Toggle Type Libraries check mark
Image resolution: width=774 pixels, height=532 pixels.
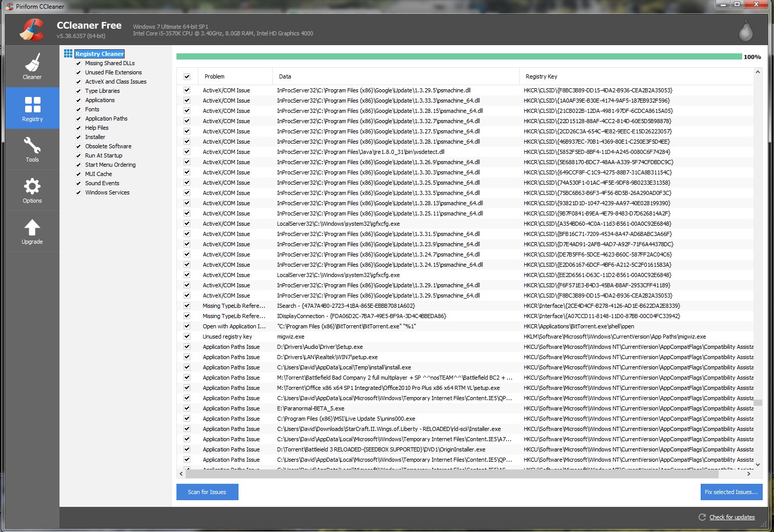point(78,91)
